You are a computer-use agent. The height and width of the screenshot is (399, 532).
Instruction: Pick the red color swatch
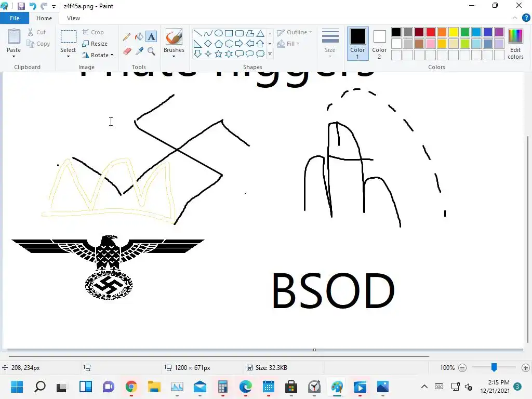[x=431, y=32]
